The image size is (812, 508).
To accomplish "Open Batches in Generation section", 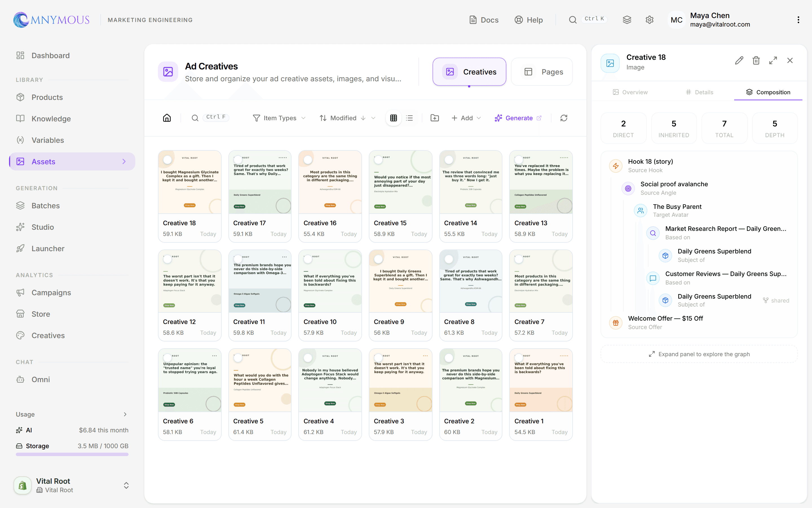I will (72, 206).
